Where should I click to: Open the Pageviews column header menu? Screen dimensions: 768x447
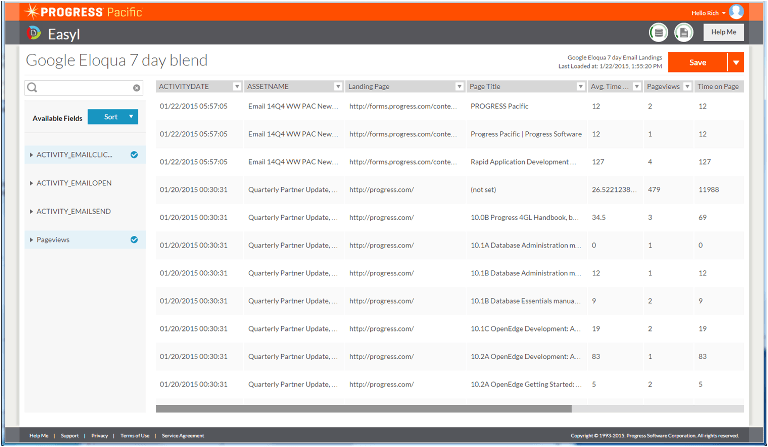686,86
